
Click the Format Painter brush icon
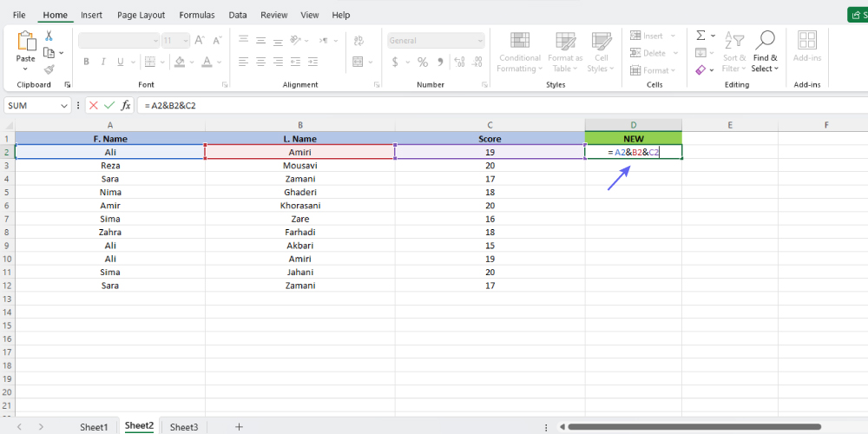pyautogui.click(x=49, y=69)
